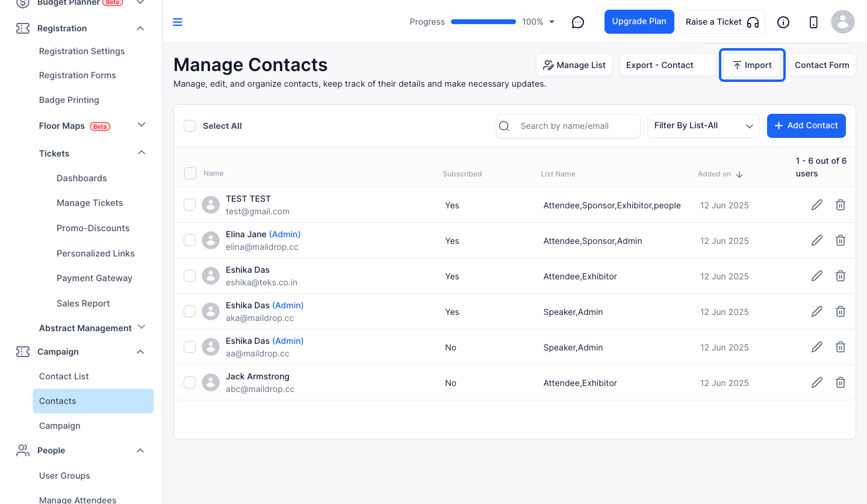Click TEST TEST contact avatar
The height and width of the screenshot is (504, 867).
pyautogui.click(x=211, y=205)
